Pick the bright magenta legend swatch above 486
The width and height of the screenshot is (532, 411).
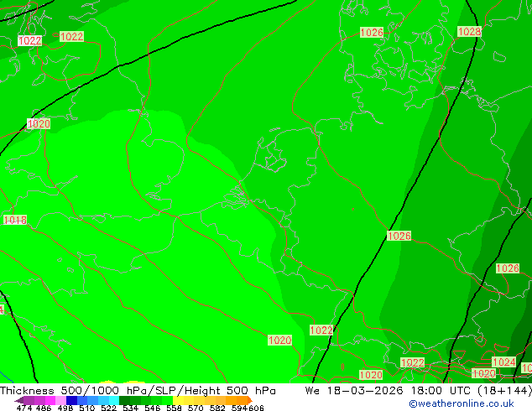point(50,400)
